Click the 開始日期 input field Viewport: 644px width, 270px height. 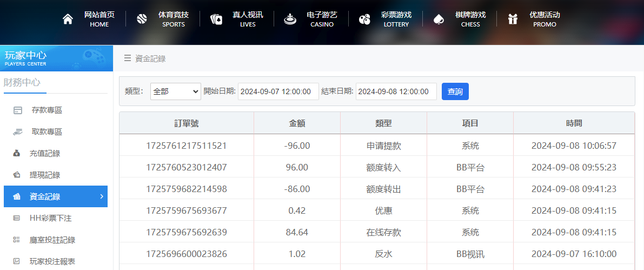pyautogui.click(x=278, y=91)
